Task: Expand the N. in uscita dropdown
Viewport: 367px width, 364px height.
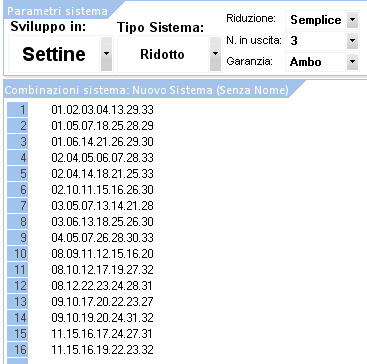Action: click(x=352, y=41)
